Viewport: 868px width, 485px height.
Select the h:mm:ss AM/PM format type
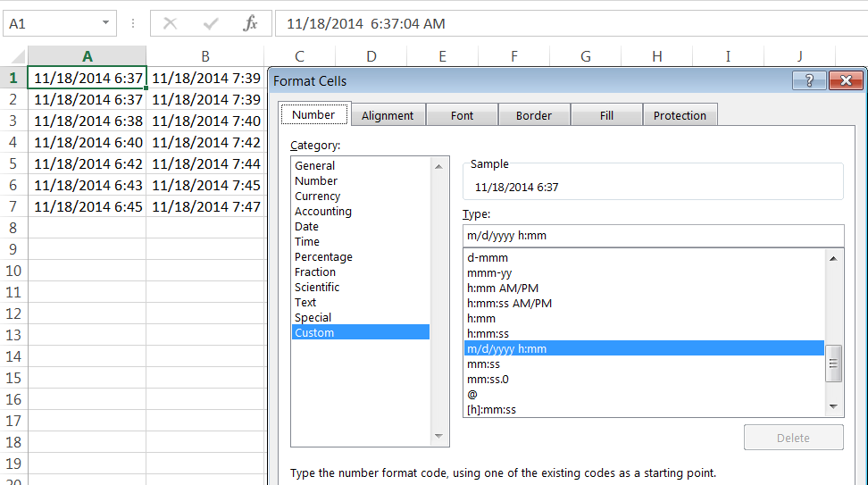coord(509,304)
